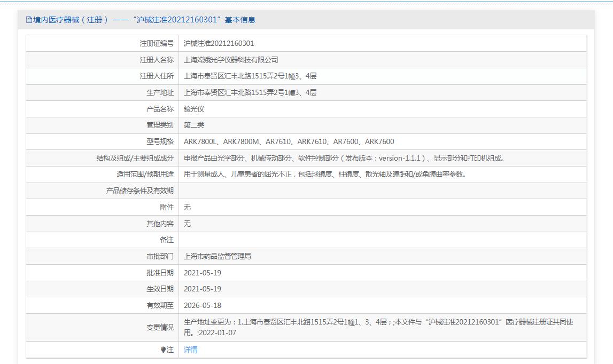Image resolution: width=613 pixels, height=364 pixels.
Task: Click the document icon before the page title
Action: pos(29,20)
